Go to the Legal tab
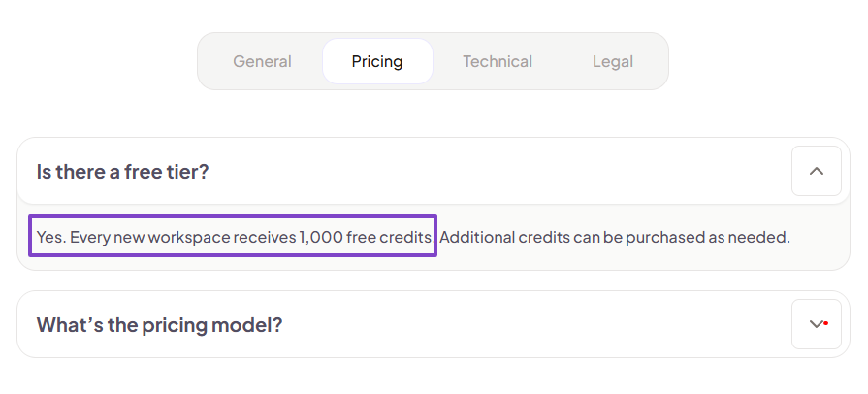 pyautogui.click(x=612, y=61)
